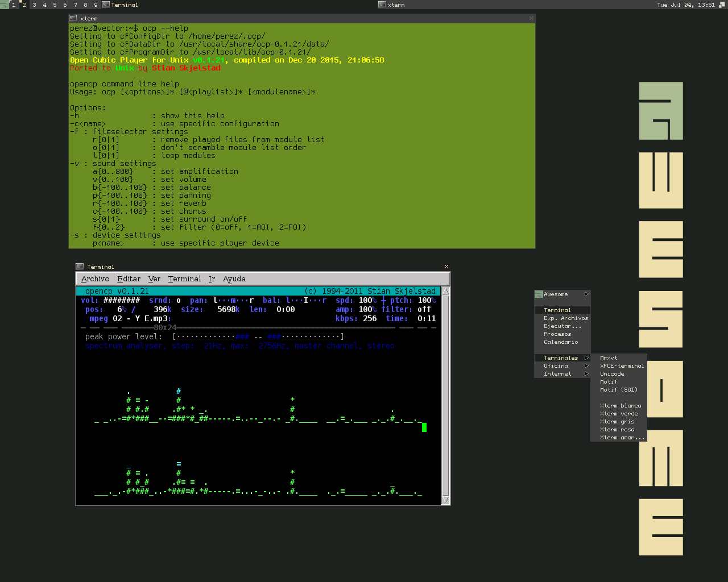Viewport: 728px width, 582px height.
Task: Switch to workspace tag 7
Action: pos(75,5)
